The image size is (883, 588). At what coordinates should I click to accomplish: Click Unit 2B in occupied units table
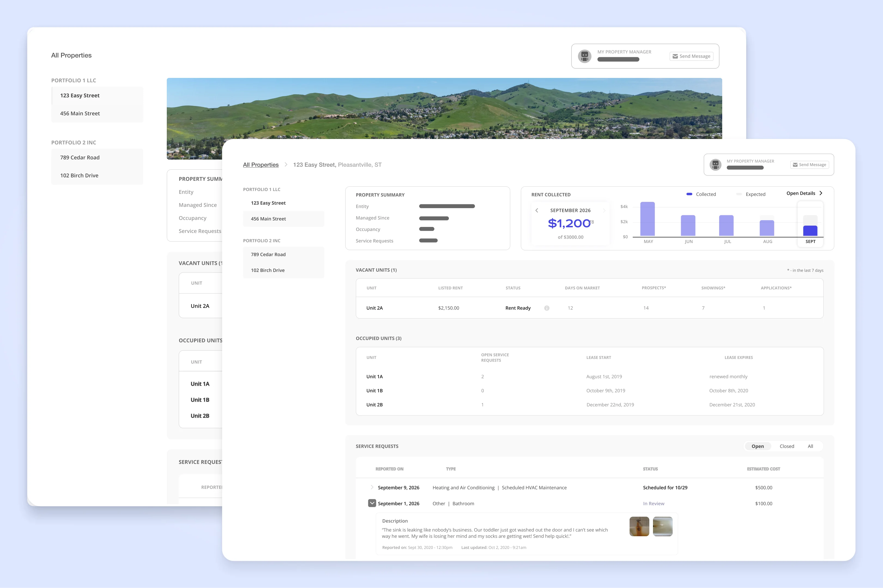click(374, 405)
